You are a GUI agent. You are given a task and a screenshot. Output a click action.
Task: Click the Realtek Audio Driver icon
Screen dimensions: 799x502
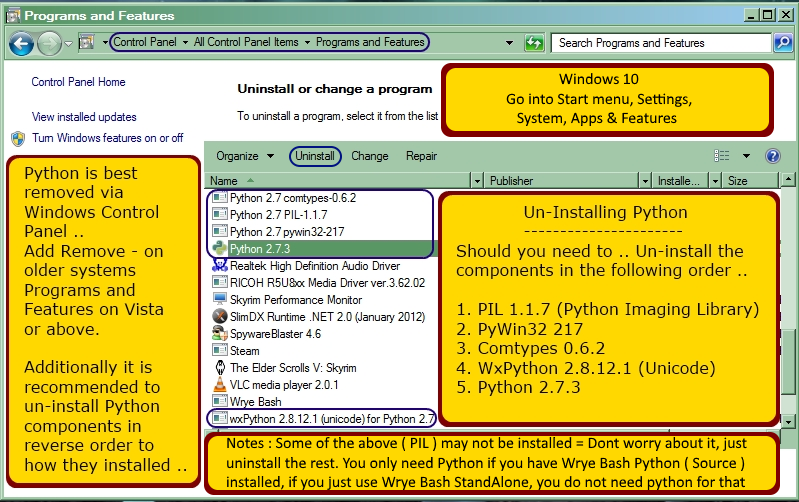[x=220, y=266]
